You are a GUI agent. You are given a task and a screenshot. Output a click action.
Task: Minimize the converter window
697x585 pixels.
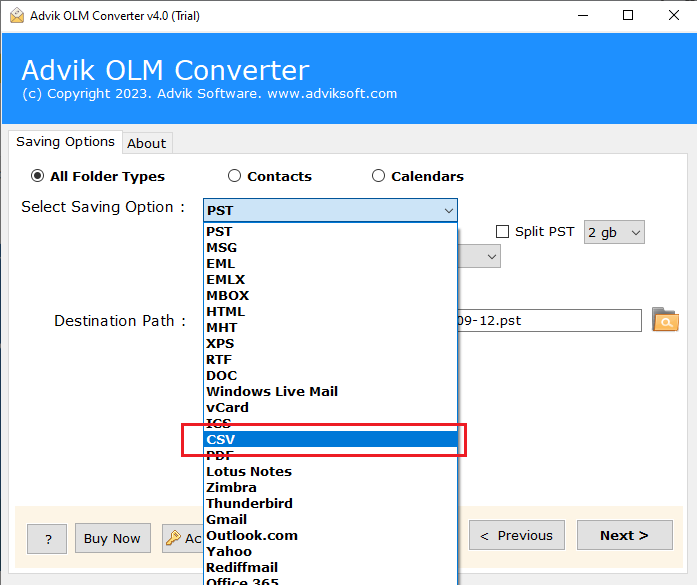(x=583, y=16)
